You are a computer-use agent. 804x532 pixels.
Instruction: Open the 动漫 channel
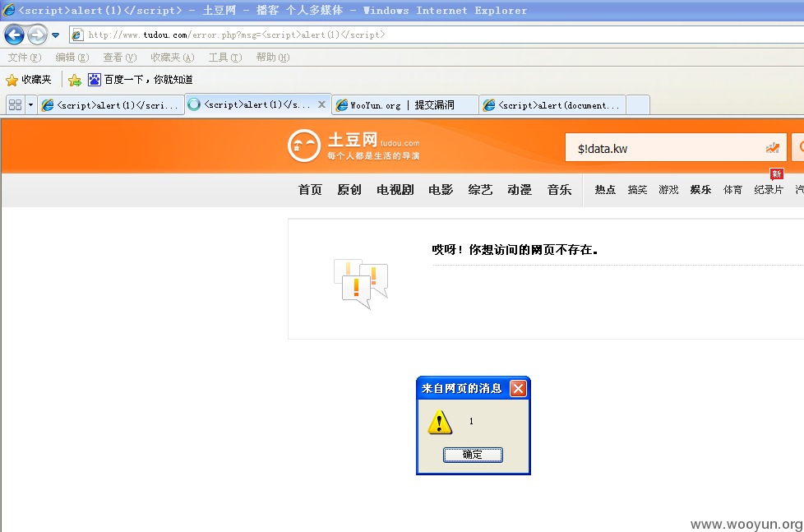[x=520, y=190]
